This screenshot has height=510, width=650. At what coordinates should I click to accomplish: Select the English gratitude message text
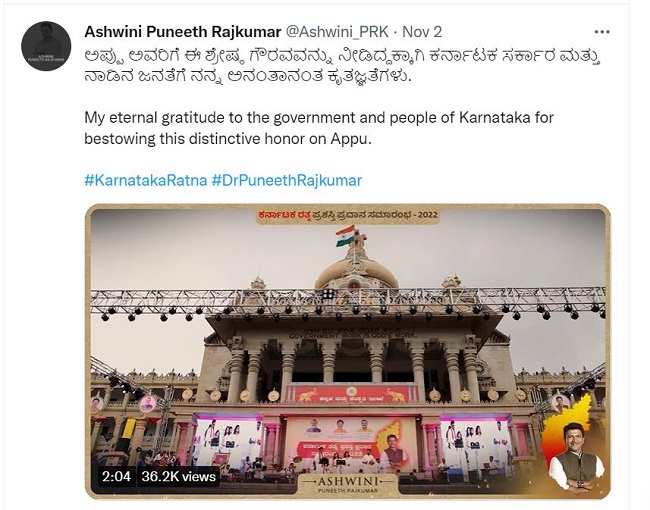tap(319, 128)
